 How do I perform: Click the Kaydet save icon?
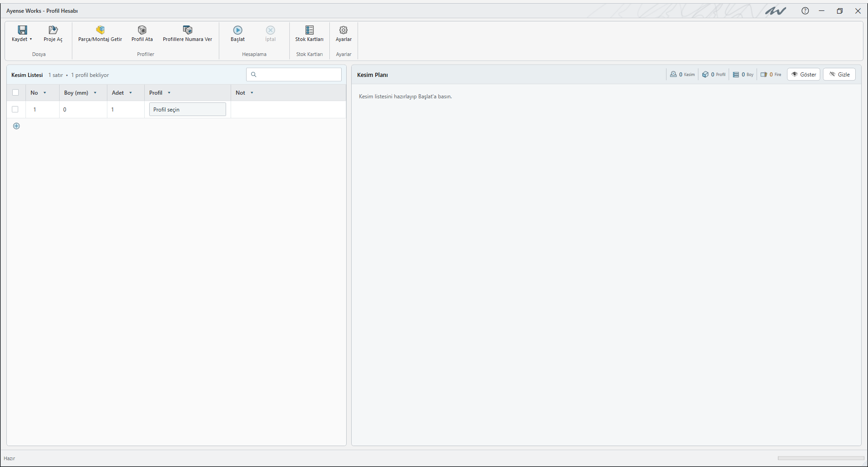click(x=22, y=30)
